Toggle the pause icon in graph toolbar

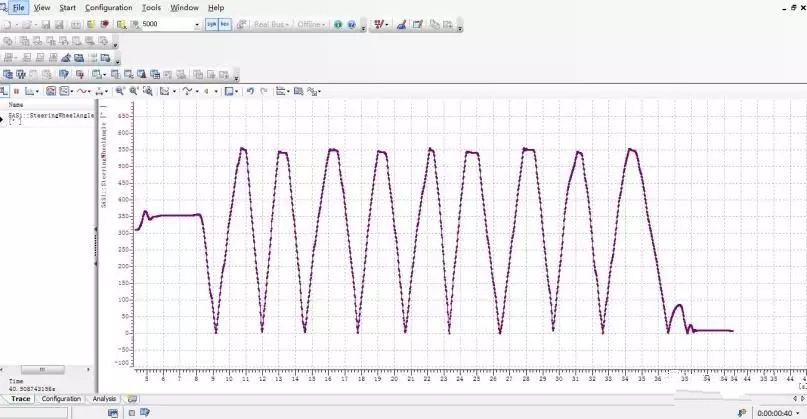coord(17,91)
